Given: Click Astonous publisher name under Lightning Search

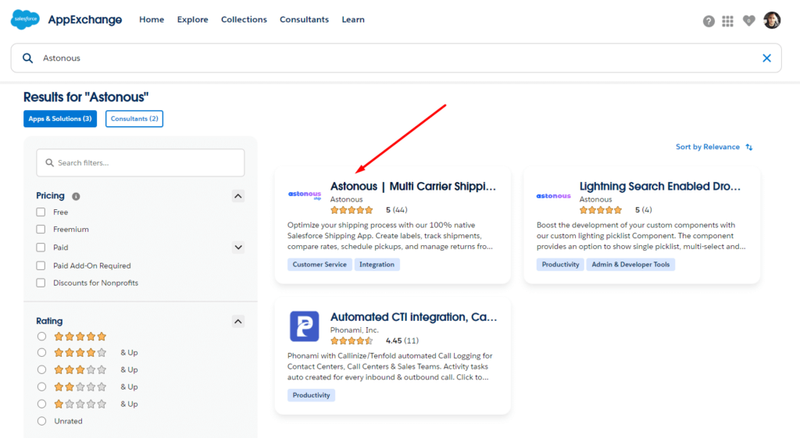Looking at the screenshot, I should coord(595,200).
